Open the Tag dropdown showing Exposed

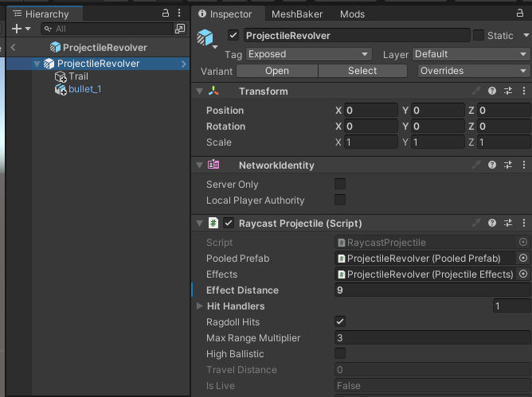(x=308, y=54)
